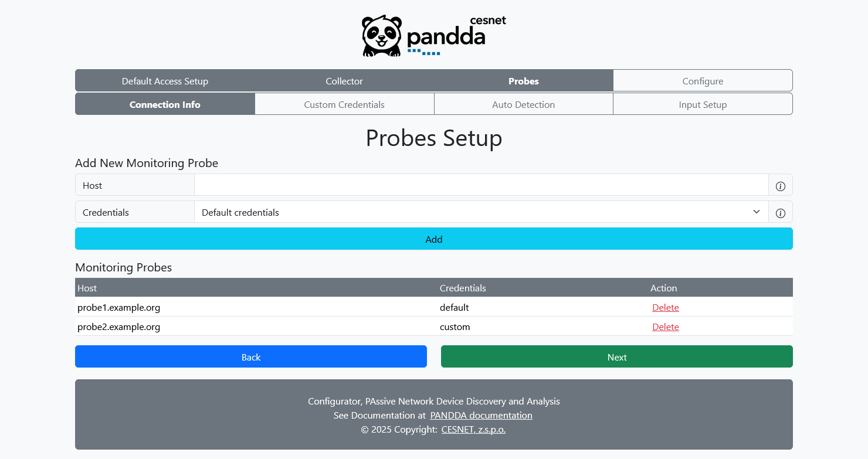Switch to the Collector step
868x459 pixels.
pos(344,81)
